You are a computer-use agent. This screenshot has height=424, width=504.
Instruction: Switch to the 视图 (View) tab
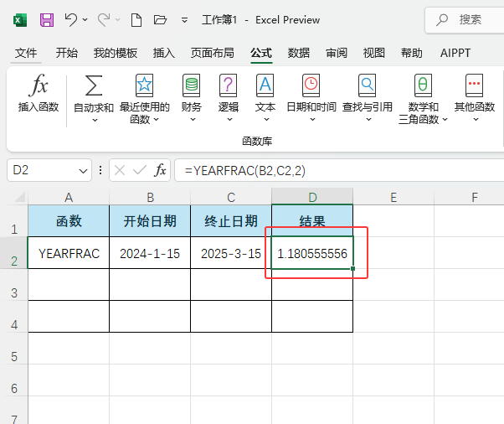374,53
